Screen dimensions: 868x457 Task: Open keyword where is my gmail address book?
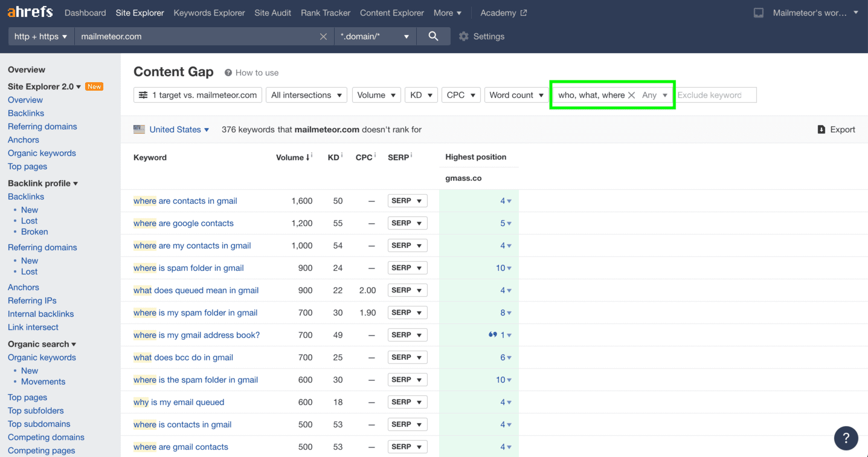pos(196,335)
